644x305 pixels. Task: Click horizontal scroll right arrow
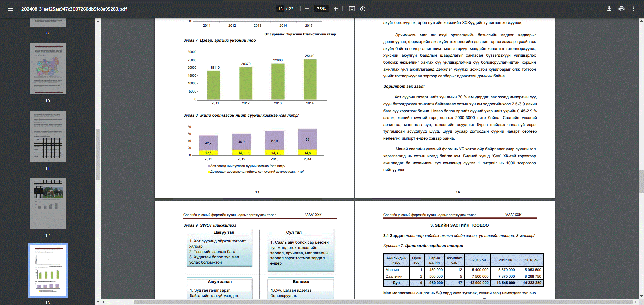(636, 302)
